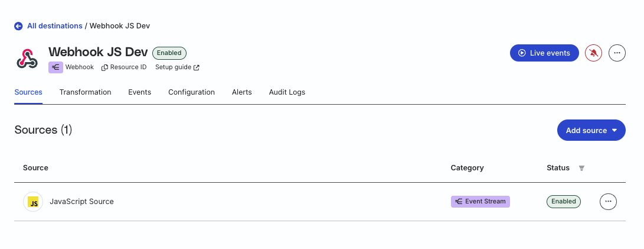The height and width of the screenshot is (249, 644).
Task: Click the back arrow icon beside All destinations
Action: tap(18, 26)
